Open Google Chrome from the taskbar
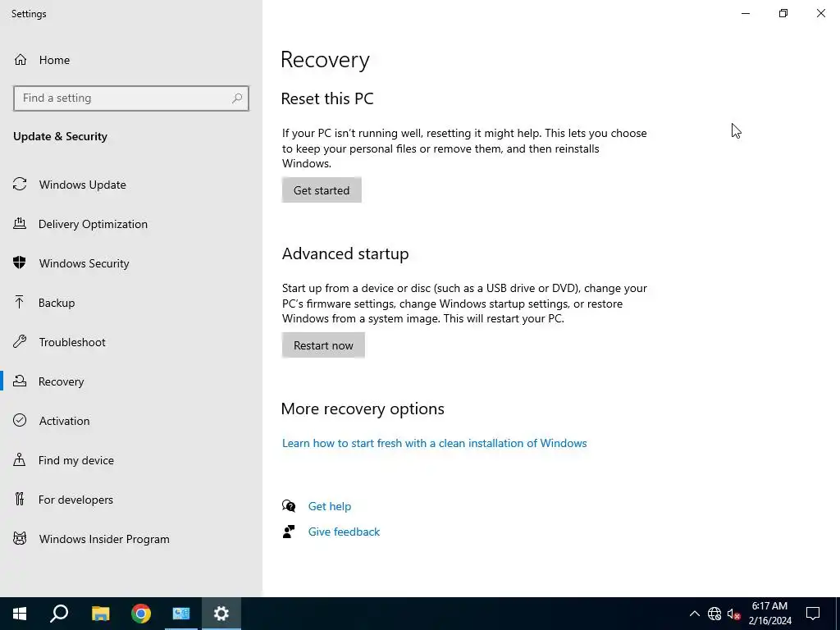 (x=141, y=614)
